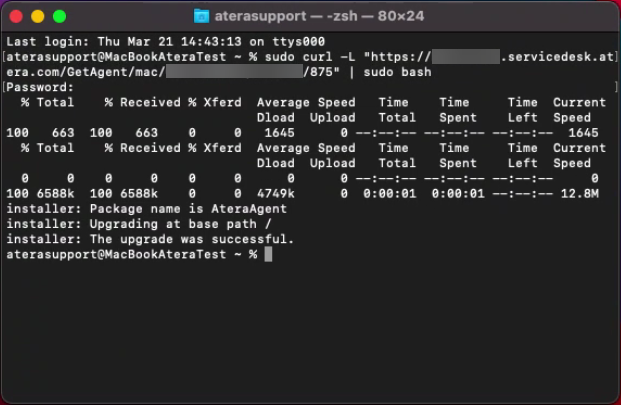Click 'installer: Upgrading at base path /' line
Screen dimensions: 621x405
pos(139,224)
